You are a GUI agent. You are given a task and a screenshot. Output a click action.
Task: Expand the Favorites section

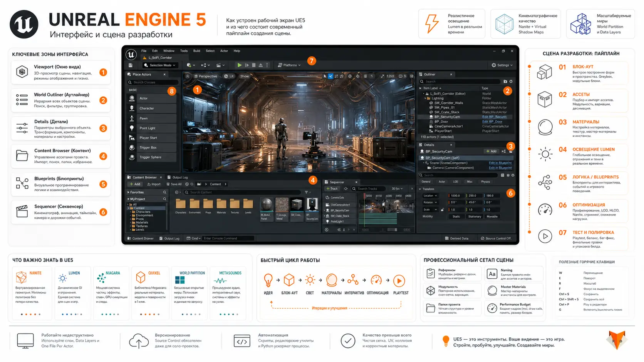tap(128, 192)
